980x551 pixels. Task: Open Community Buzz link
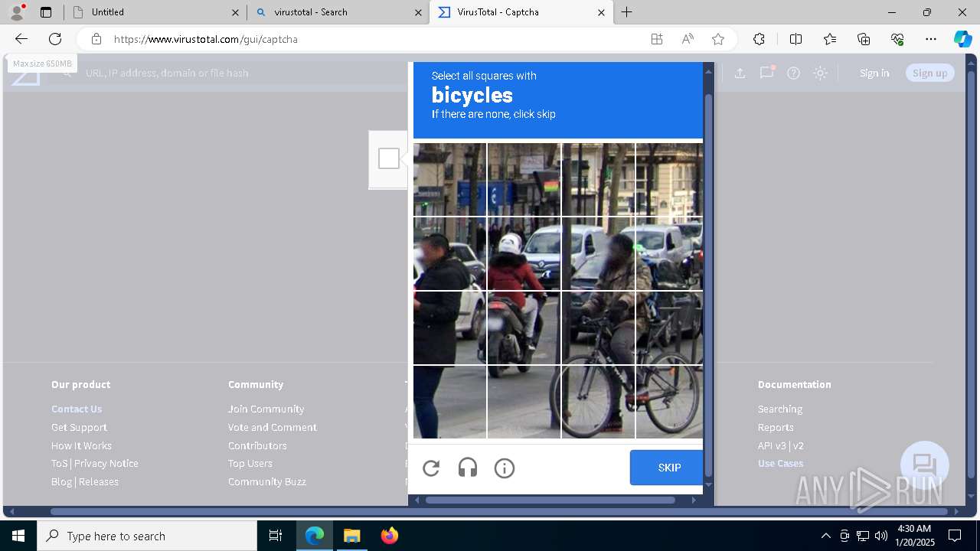click(267, 481)
